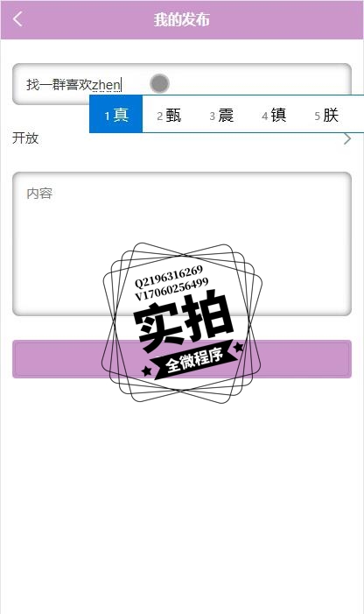364x614 pixels.
Task: Open the 开放 visibility option row
Action: click(x=182, y=138)
